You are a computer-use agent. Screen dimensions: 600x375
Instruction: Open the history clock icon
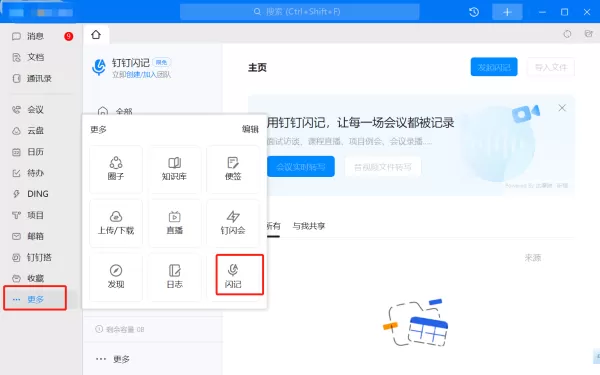[474, 12]
